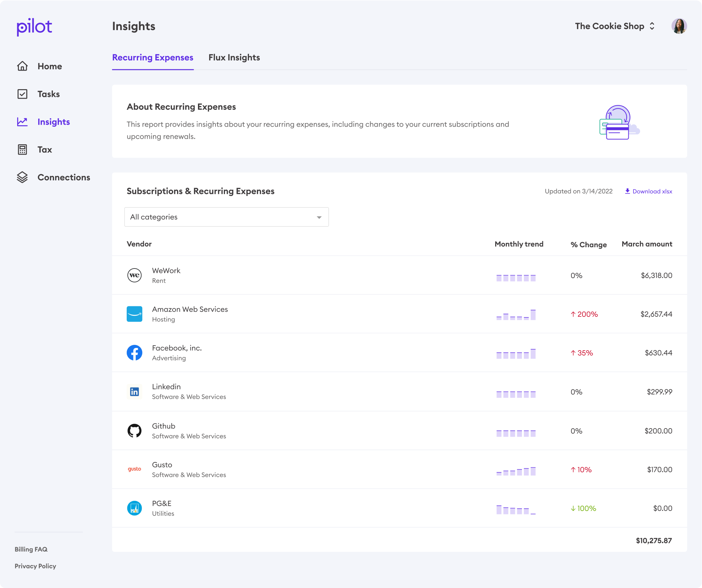Click the Facebook monthly trend chart
This screenshot has height=588, width=702.
coord(516,353)
